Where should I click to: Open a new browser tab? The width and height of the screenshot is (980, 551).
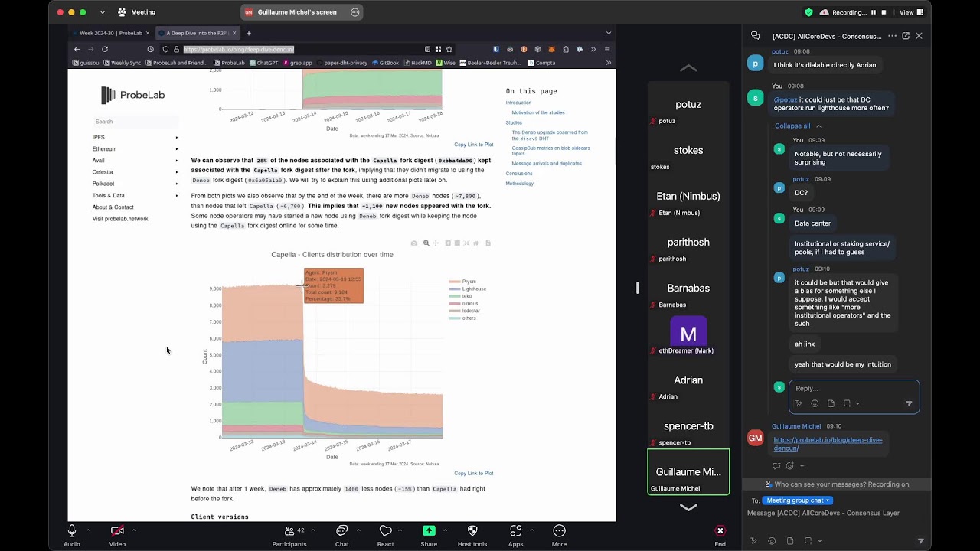click(x=249, y=33)
